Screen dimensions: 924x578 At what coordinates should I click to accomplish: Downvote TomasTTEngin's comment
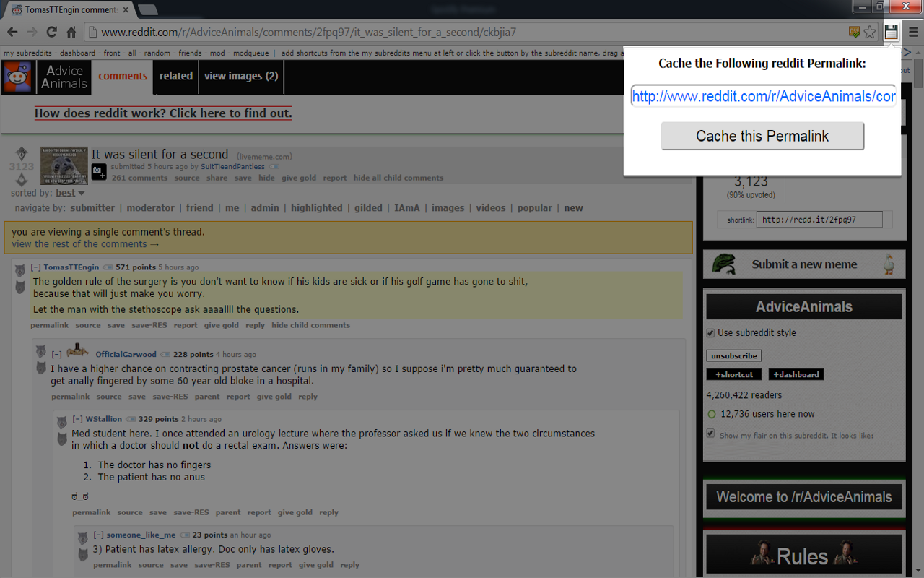pos(20,288)
